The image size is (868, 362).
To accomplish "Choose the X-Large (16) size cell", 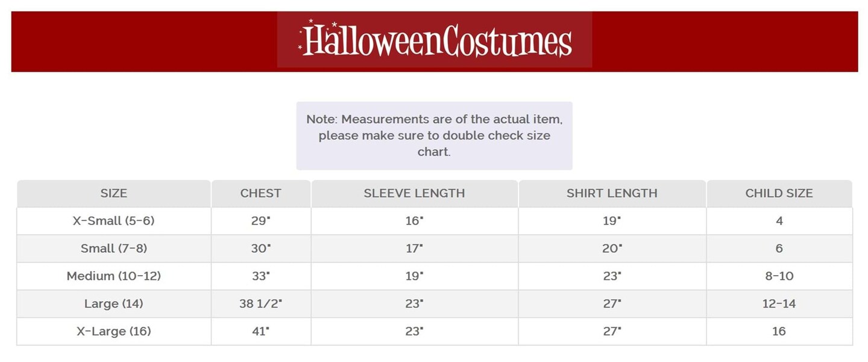I will (x=114, y=331).
